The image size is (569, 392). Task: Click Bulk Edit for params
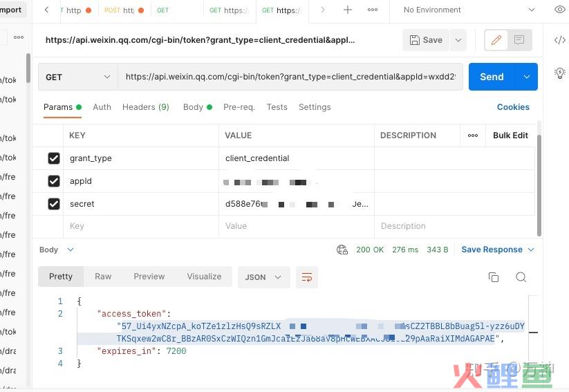pyautogui.click(x=510, y=136)
